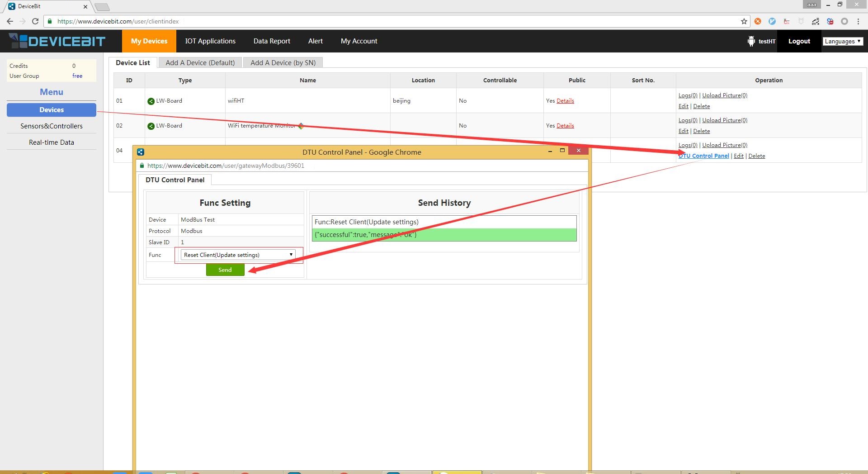Screen dimensions: 868x474
Task: Click Upload Picture(0) for device 01
Action: click(x=725, y=95)
